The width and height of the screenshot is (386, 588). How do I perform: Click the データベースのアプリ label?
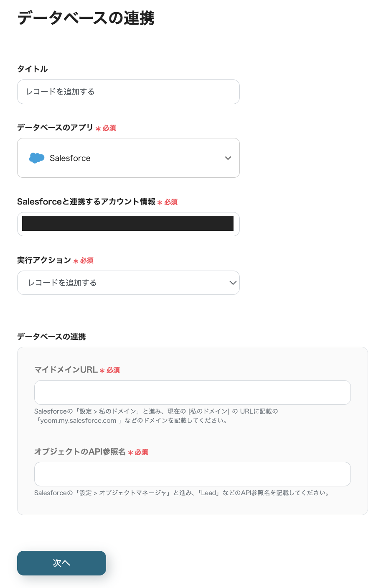(x=55, y=128)
